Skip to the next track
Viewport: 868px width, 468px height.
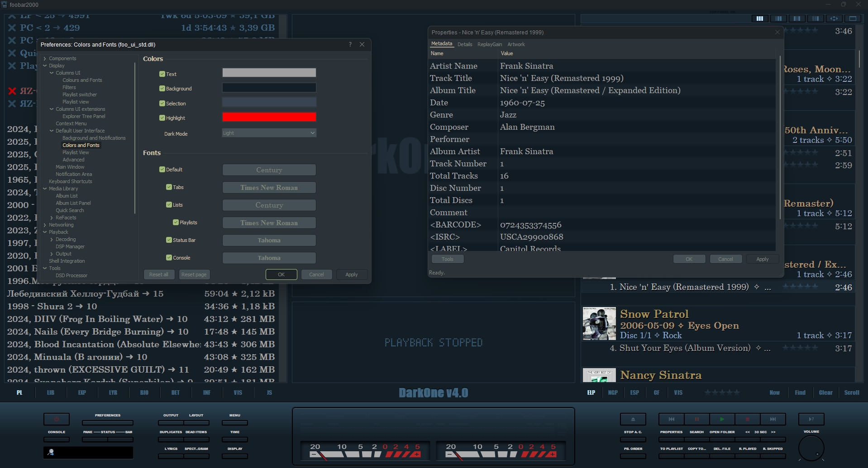click(x=773, y=419)
